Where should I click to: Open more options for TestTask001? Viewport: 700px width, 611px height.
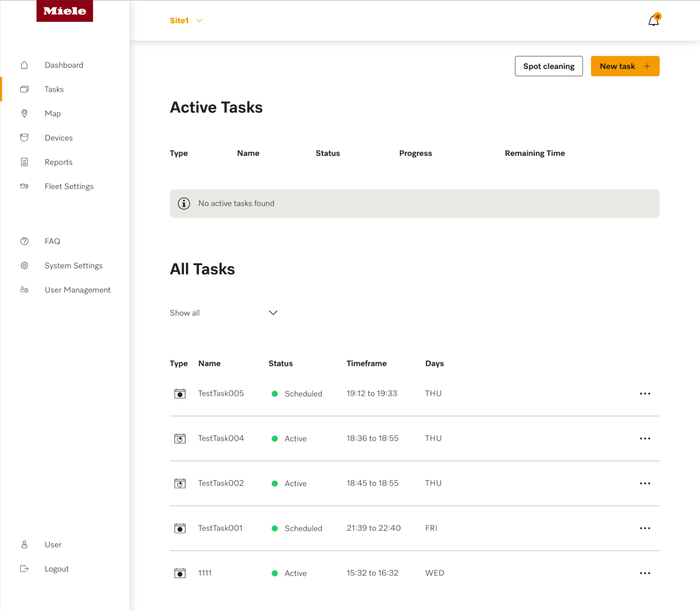[645, 528]
